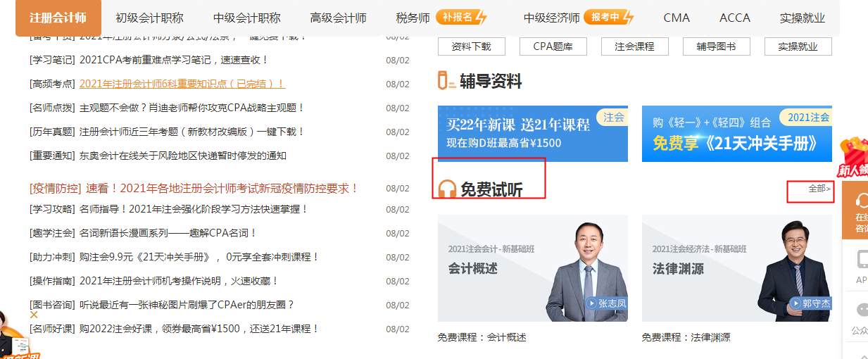Select the 税务师 navigation item
This screenshot has height=359, width=868.
[413, 18]
